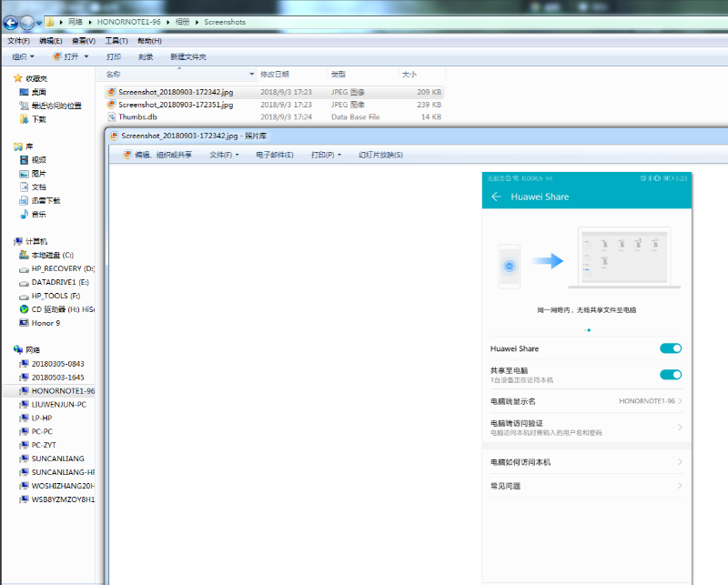
Task: Sort by the 大小 column header
Action: (409, 75)
